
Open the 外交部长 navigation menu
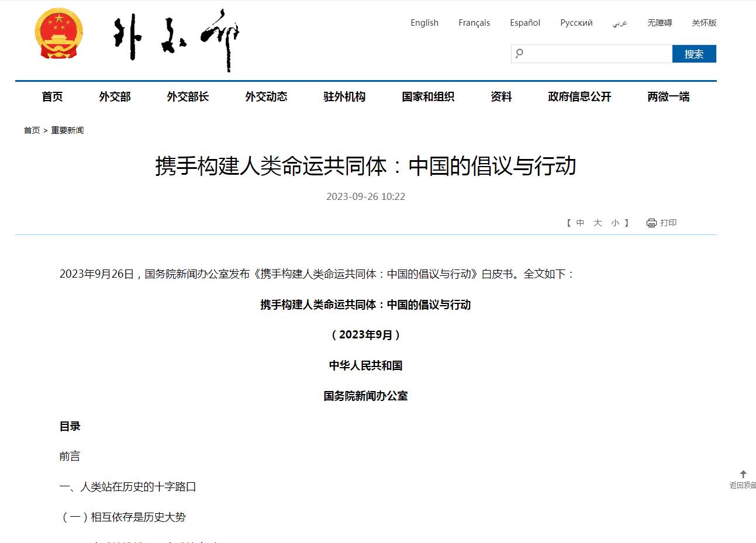coord(188,96)
